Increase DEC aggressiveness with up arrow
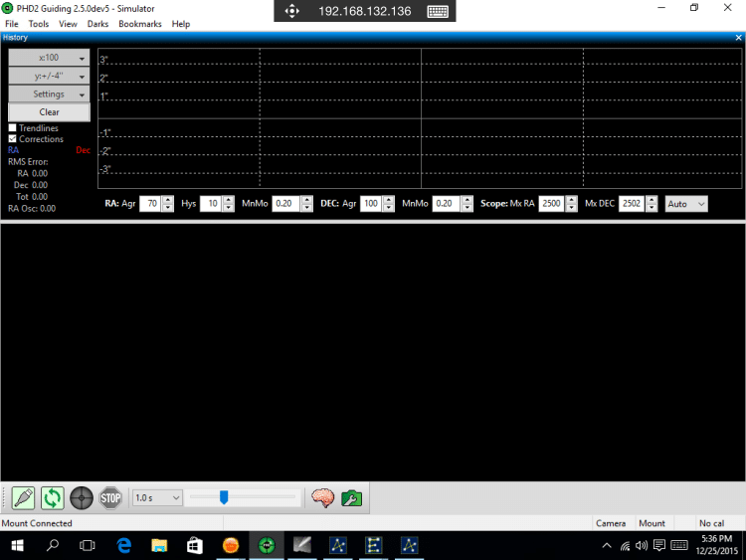This screenshot has width=746, height=560. coord(389,200)
